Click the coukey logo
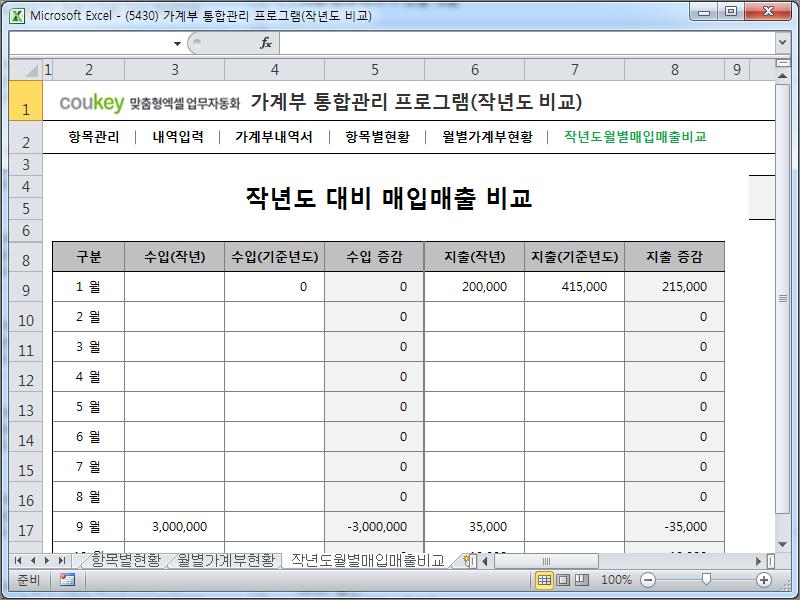Viewport: 800px width, 600px height. 92,103
